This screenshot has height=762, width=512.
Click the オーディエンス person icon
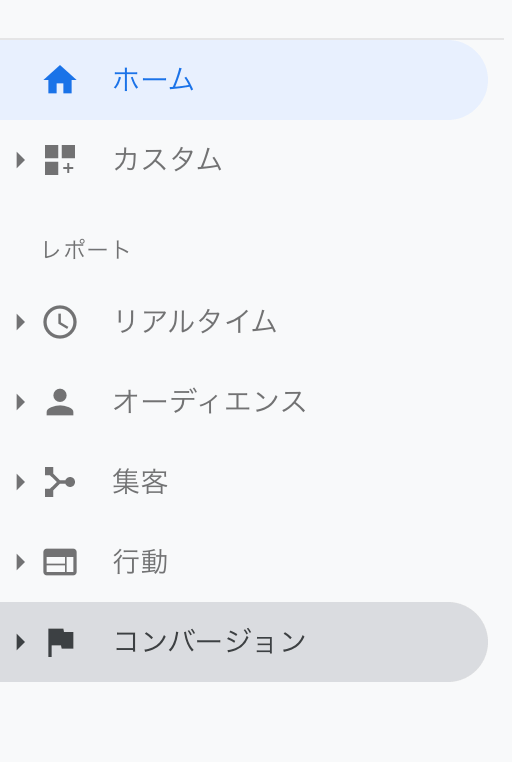click(60, 402)
